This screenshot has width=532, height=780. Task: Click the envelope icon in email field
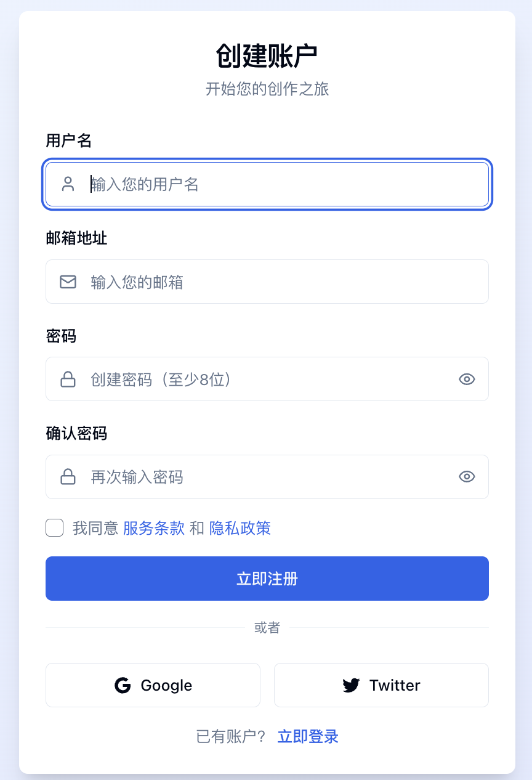(68, 282)
